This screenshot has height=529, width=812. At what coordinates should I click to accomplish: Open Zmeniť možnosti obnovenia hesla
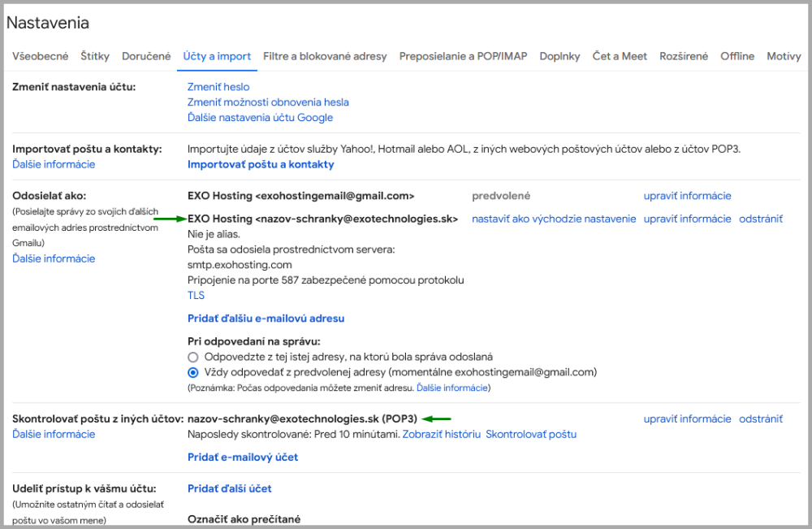(268, 102)
